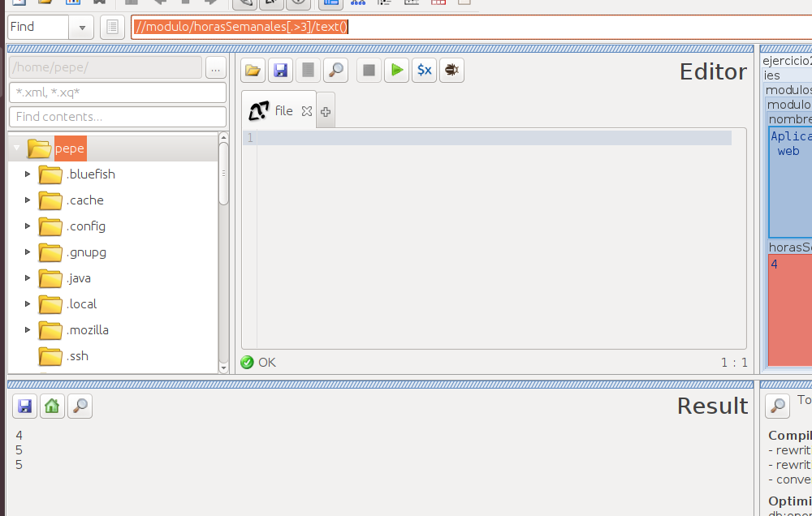Image resolution: width=812 pixels, height=516 pixels.
Task: Click the 'Compil' heading in query info
Action: tap(790, 435)
